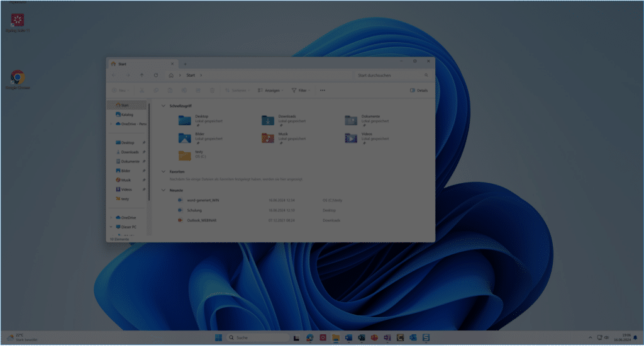
Task: Click the navigation pane scrollbar
Action: 148,152
